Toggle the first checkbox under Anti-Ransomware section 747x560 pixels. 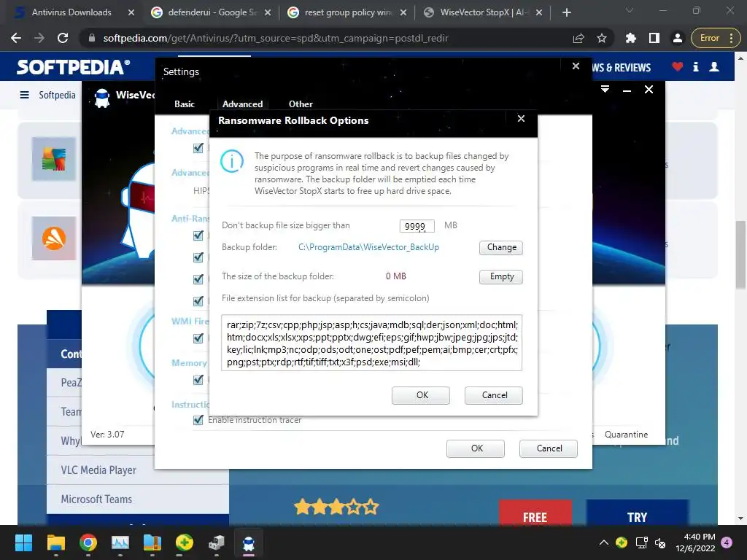coord(198,236)
